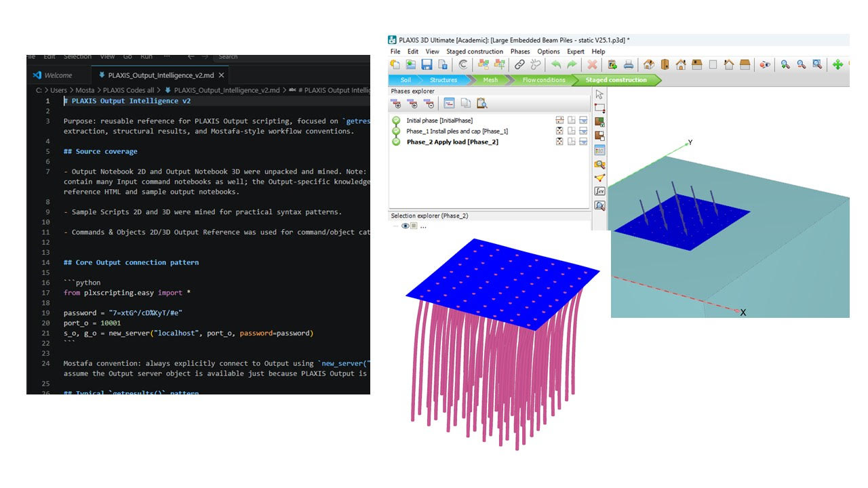The image size is (868, 488).
Task: Click the 'port_o = 10001' code line
Action: pos(92,323)
